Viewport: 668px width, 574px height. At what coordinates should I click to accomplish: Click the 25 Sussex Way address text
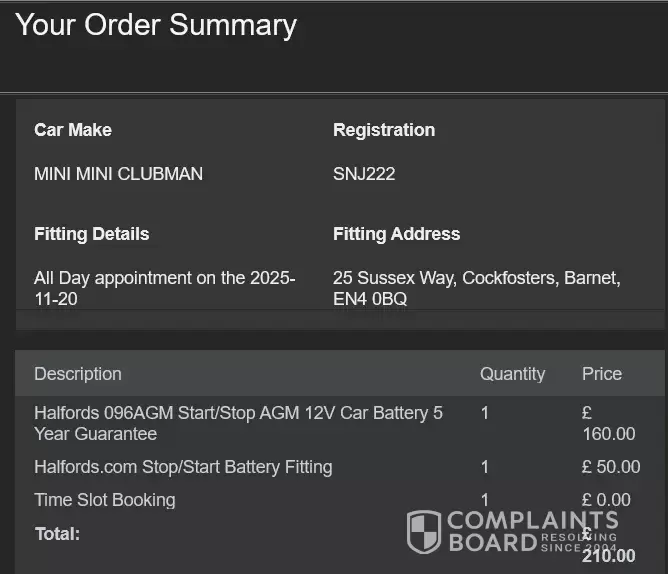tap(476, 288)
